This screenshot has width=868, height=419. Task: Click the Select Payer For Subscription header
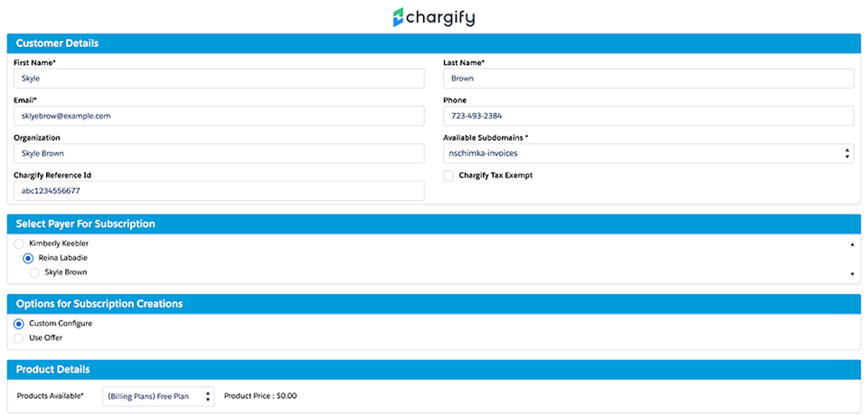pyautogui.click(x=433, y=224)
